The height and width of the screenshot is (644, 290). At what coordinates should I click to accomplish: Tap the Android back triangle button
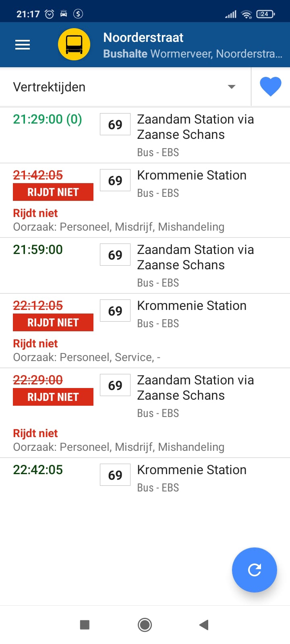point(204,625)
